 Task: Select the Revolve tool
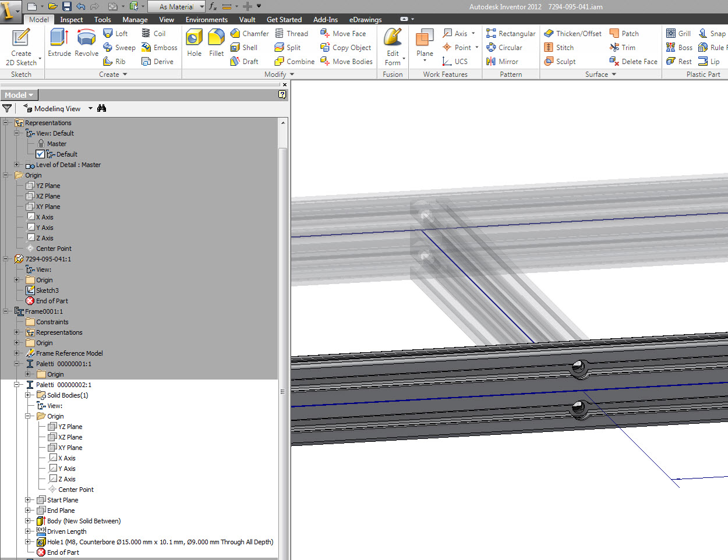[86, 42]
